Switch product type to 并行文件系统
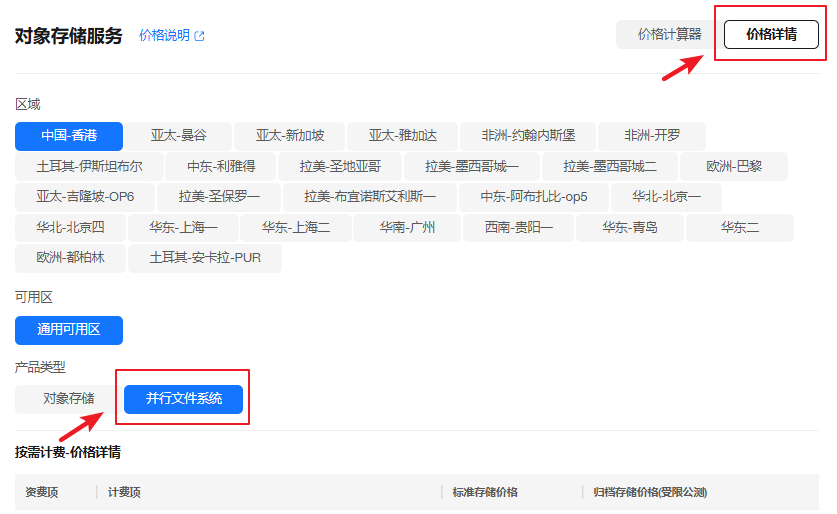The image size is (837, 514). point(184,399)
